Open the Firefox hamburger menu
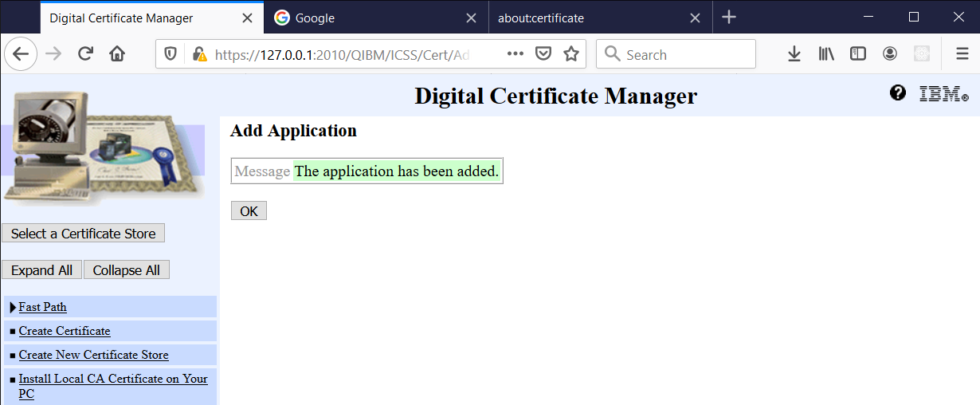The height and width of the screenshot is (405, 980). click(962, 54)
